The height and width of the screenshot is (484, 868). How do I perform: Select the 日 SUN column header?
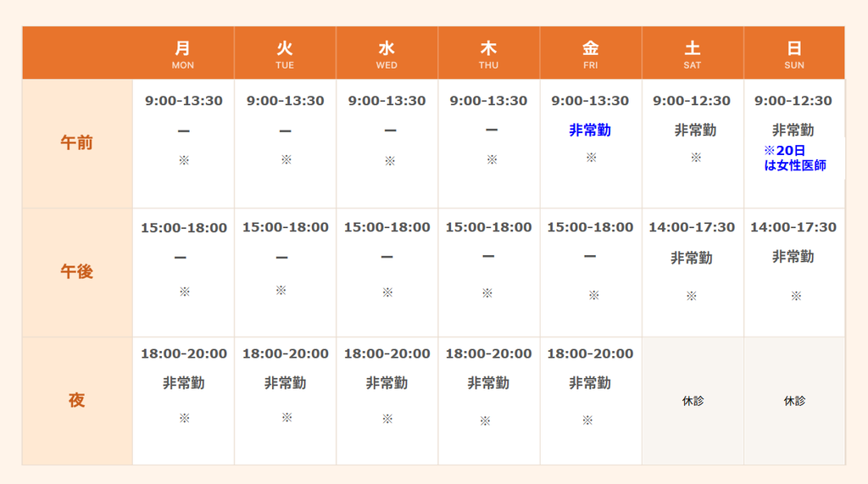pyautogui.click(x=794, y=53)
